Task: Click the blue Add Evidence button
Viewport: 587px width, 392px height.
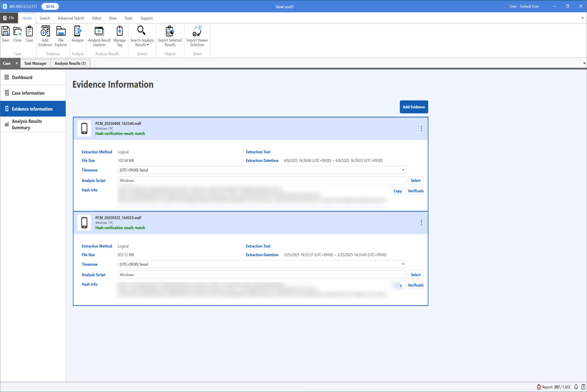Action: pos(414,107)
